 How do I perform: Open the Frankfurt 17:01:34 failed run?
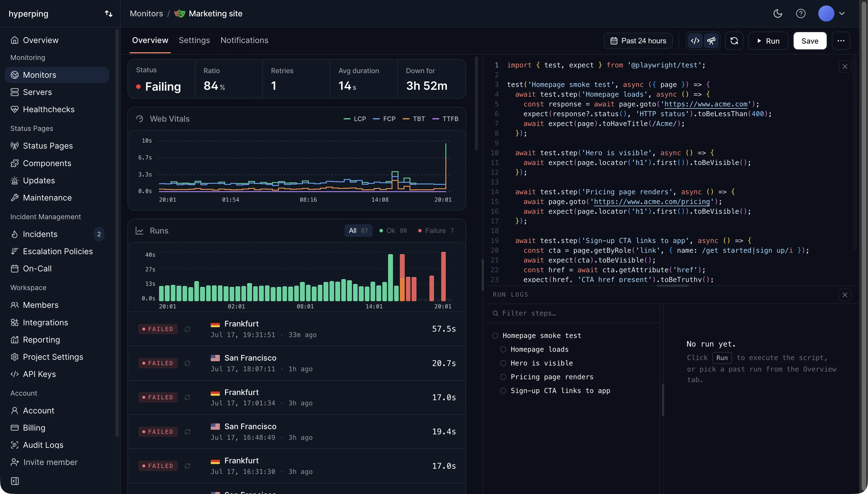point(297,397)
